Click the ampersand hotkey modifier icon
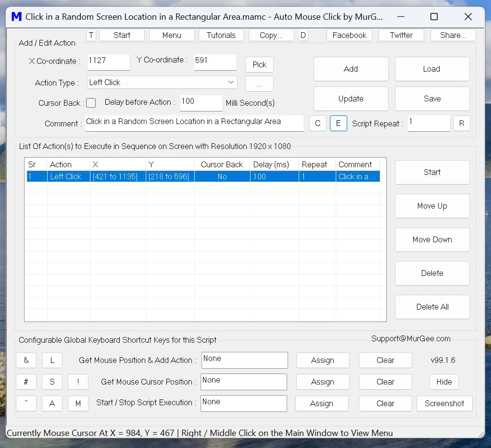 tap(26, 360)
